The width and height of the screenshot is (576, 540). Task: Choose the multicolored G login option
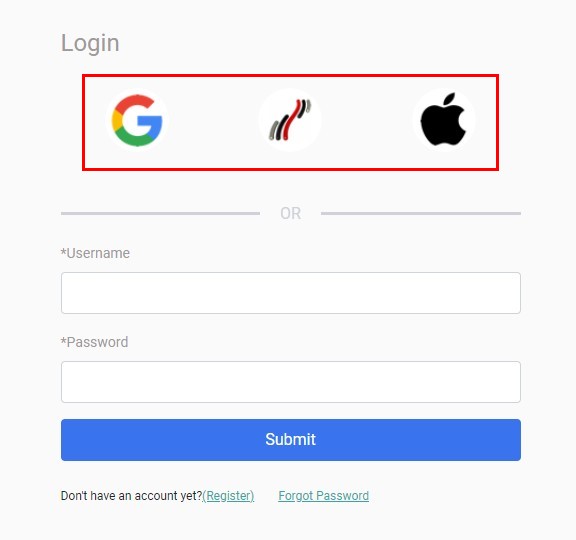pyautogui.click(x=137, y=120)
